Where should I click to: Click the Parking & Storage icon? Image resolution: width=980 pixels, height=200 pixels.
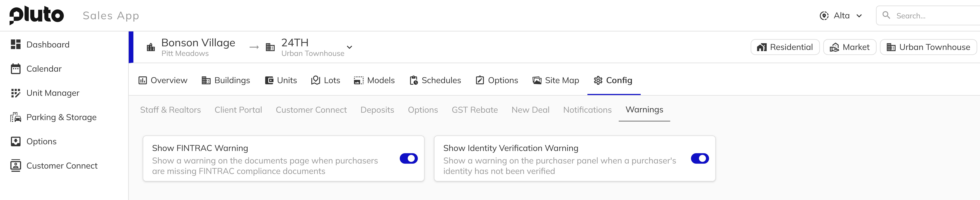(16, 117)
